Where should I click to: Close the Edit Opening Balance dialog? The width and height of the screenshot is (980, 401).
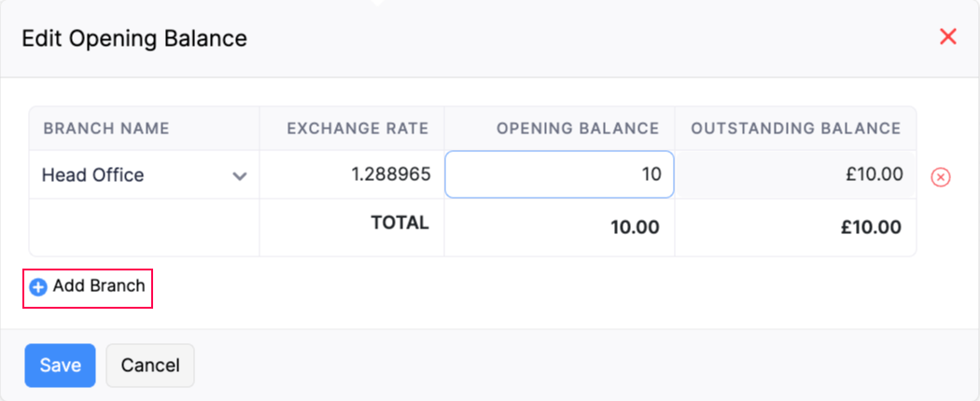point(948,37)
